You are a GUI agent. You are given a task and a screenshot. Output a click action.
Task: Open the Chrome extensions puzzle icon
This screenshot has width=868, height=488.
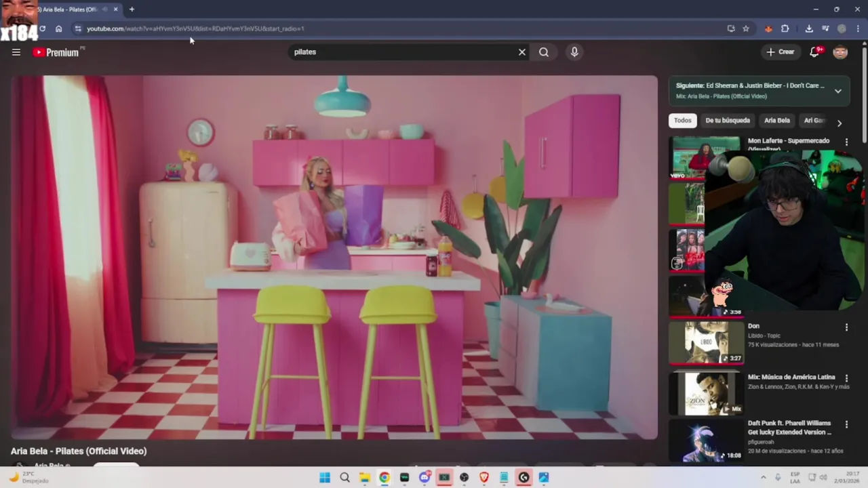(785, 28)
